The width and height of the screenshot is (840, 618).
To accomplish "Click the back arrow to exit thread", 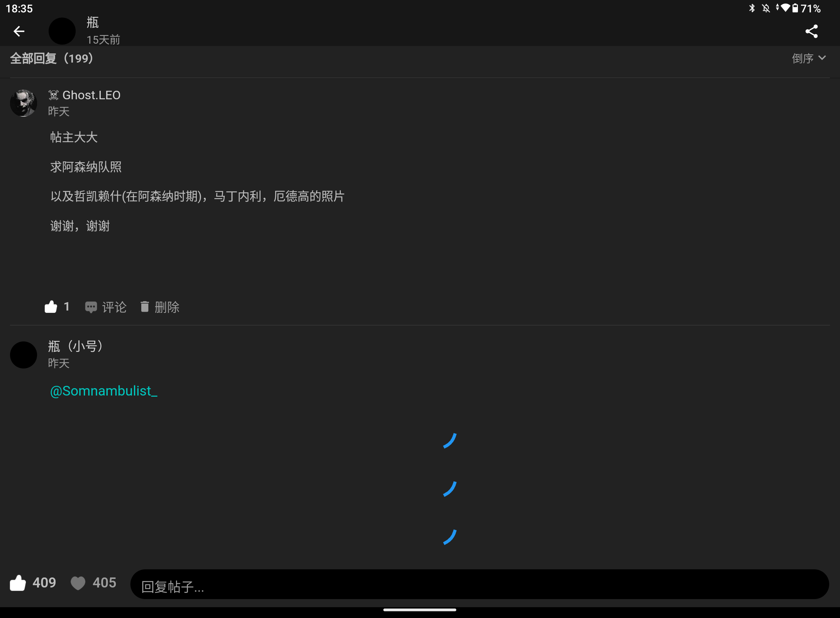I will (19, 31).
